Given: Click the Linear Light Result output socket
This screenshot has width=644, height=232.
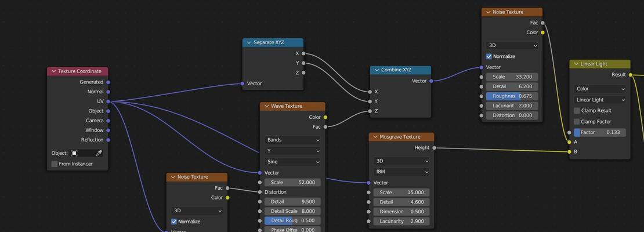Looking at the screenshot, I should pyautogui.click(x=631, y=74).
